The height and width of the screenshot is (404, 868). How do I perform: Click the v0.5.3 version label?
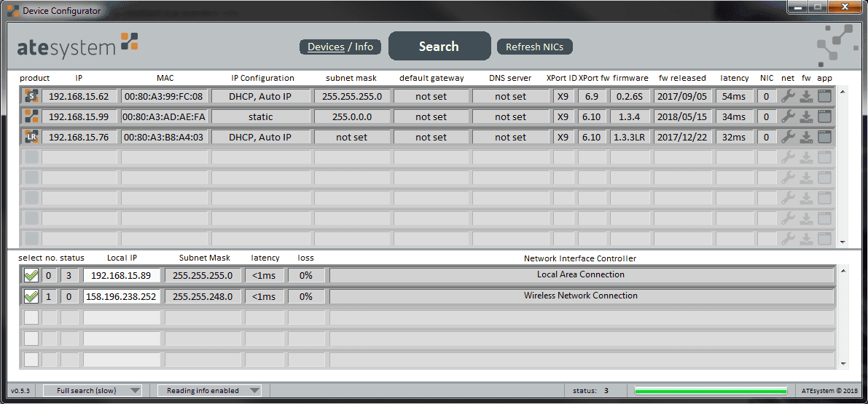click(x=20, y=391)
